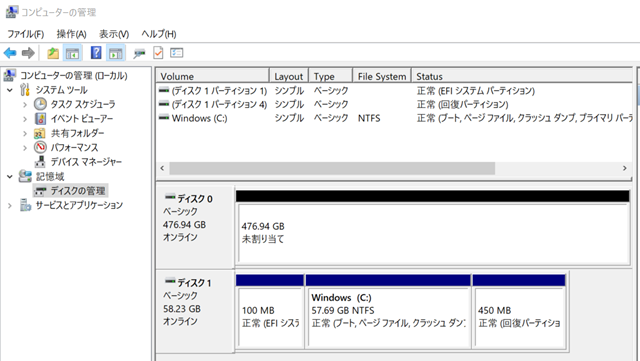Click the checkmark document toolbar icon
640x361 pixels.
point(158,53)
